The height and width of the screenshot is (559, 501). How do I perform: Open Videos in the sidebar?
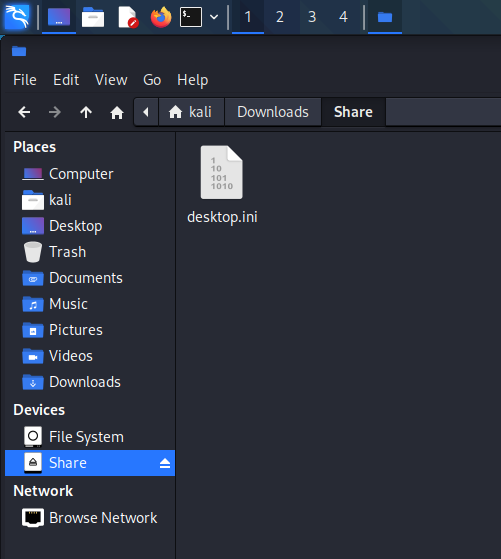pyautogui.click(x=90, y=356)
